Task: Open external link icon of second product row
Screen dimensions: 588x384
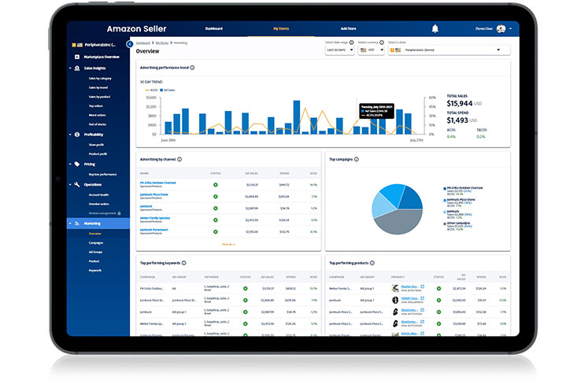Action: point(422,298)
